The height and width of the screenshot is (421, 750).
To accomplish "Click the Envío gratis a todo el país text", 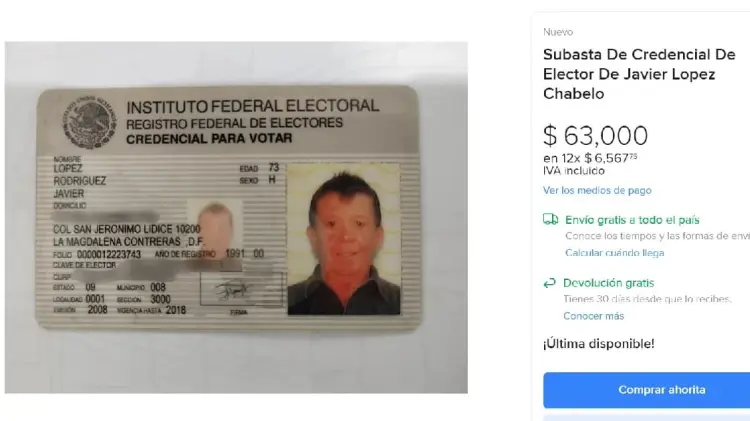I will [x=632, y=220].
